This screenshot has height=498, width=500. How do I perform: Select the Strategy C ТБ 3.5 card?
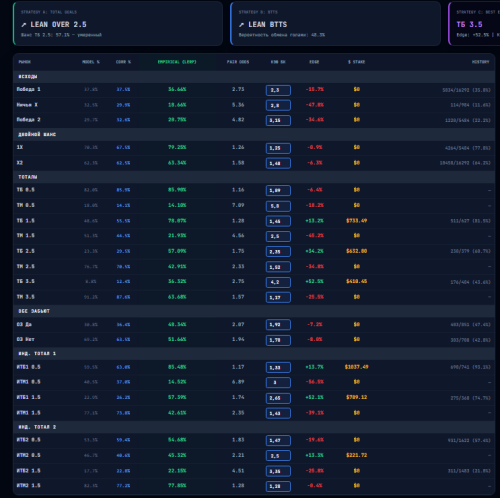(474, 23)
